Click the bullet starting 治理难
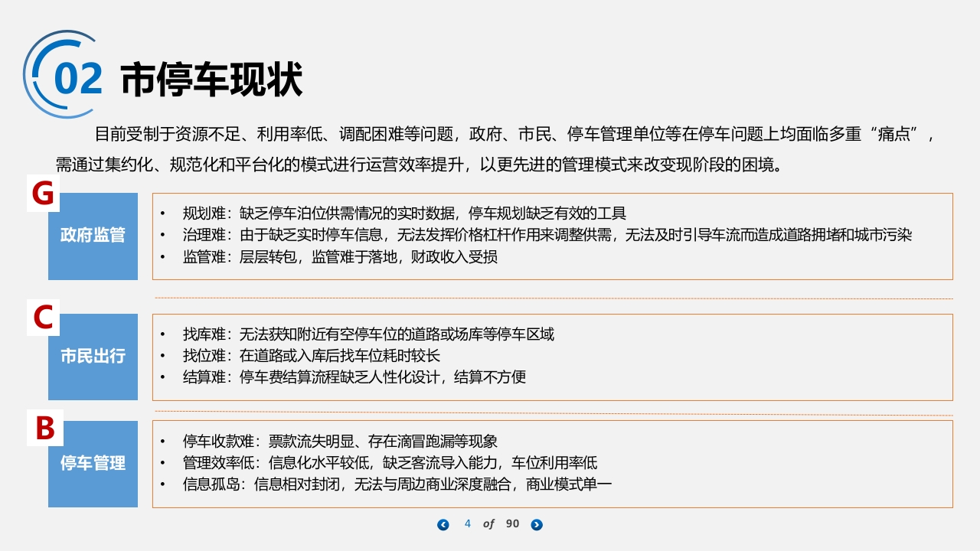980x551 pixels. coord(547,235)
